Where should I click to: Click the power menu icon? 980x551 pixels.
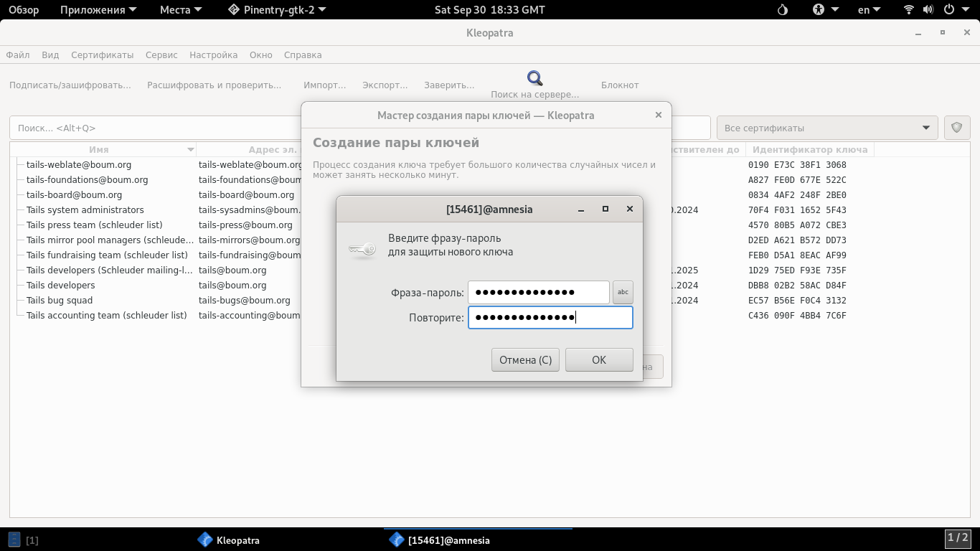click(x=949, y=10)
